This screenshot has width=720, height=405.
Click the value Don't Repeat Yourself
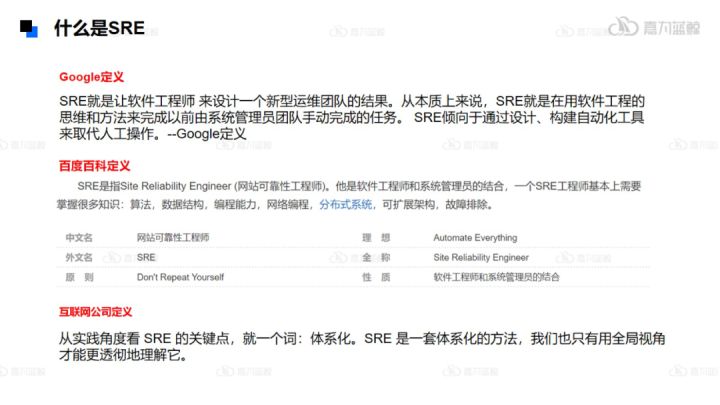point(180,277)
